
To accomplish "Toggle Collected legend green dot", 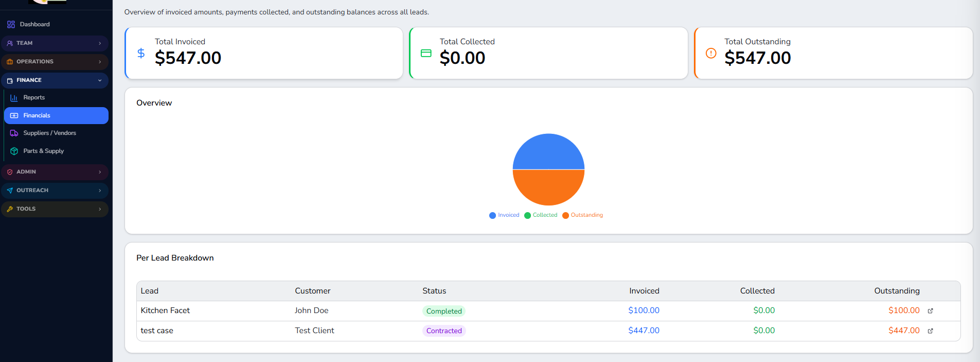I will [x=527, y=215].
